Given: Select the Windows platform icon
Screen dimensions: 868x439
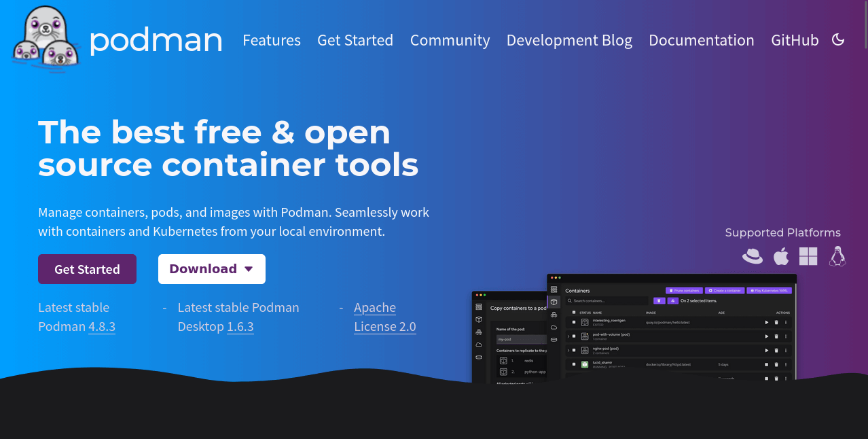Looking at the screenshot, I should click(x=808, y=256).
